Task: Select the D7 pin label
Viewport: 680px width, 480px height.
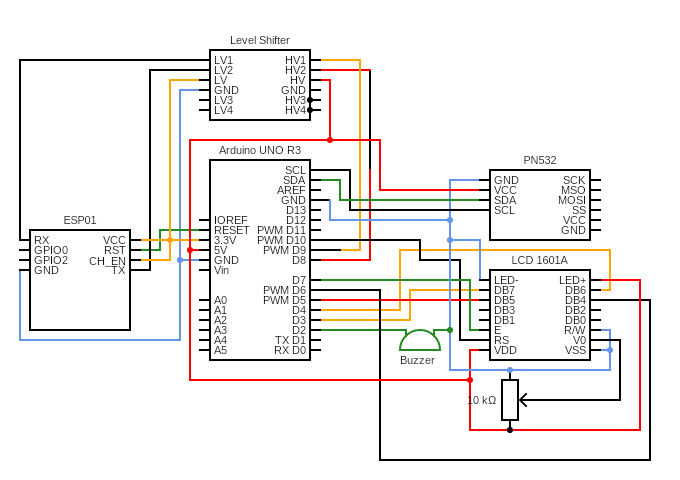Action: click(299, 280)
